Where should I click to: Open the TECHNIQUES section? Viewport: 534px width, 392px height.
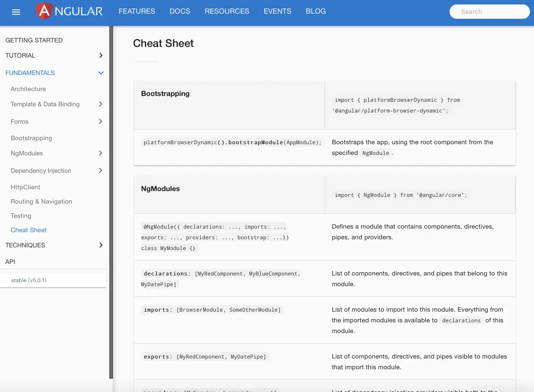click(25, 245)
